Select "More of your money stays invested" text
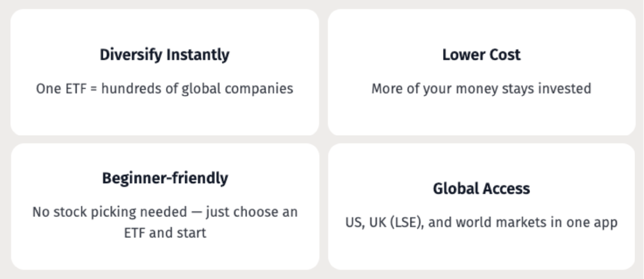Image resolution: width=644 pixels, height=279 pixels. (481, 89)
